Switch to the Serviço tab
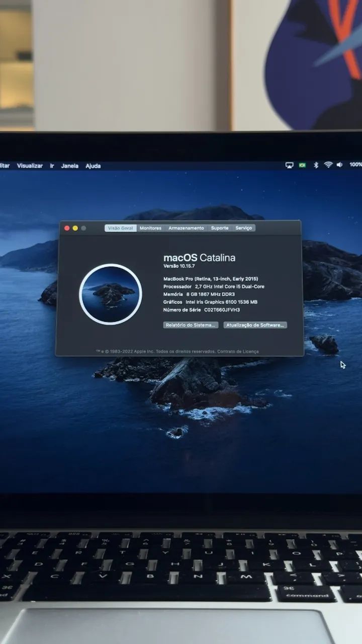Viewport: 362px width, 644px height. click(x=244, y=228)
